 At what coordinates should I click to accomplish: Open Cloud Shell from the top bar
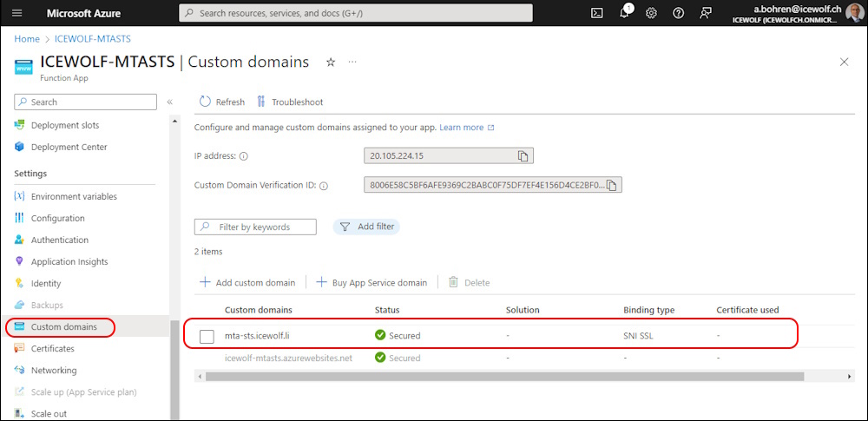pos(597,13)
